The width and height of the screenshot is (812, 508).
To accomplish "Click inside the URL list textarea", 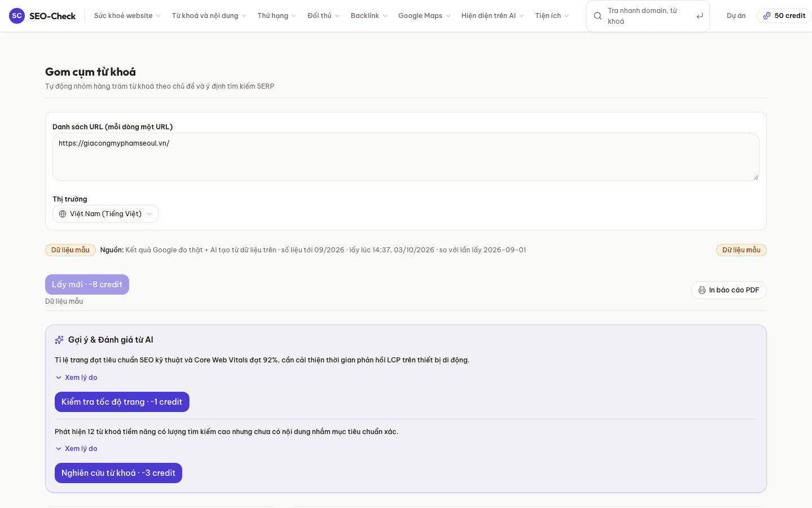I will click(x=406, y=157).
